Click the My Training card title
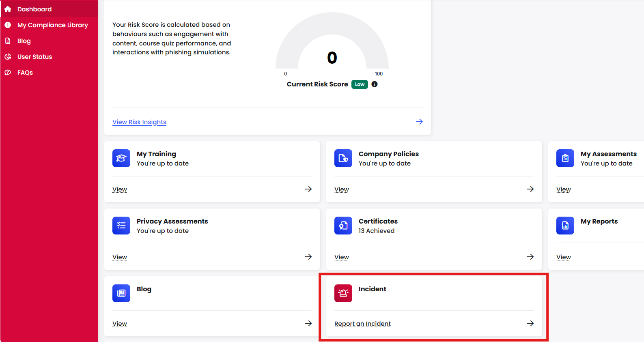Viewport: 644px width, 342px height. 156,154
